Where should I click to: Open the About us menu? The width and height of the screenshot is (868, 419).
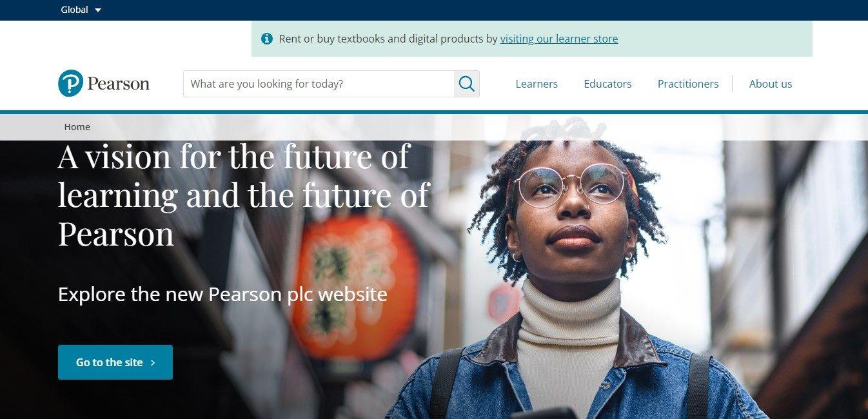tap(770, 84)
